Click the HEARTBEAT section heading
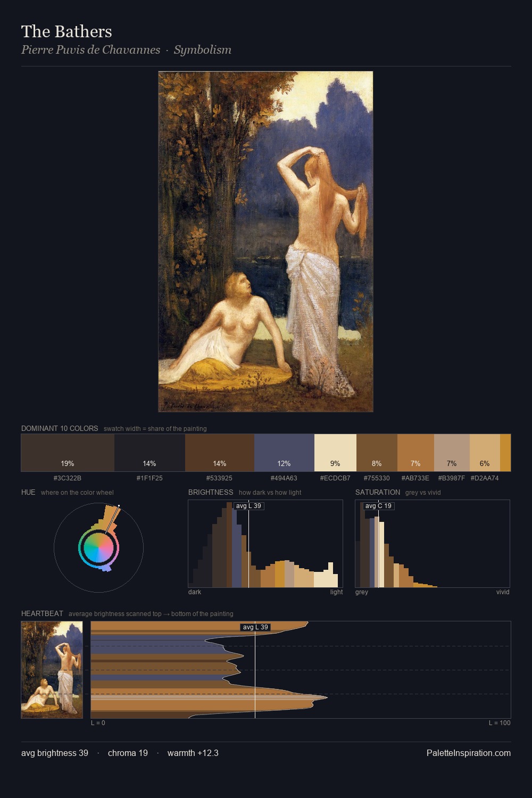532x798 pixels. coord(42,613)
